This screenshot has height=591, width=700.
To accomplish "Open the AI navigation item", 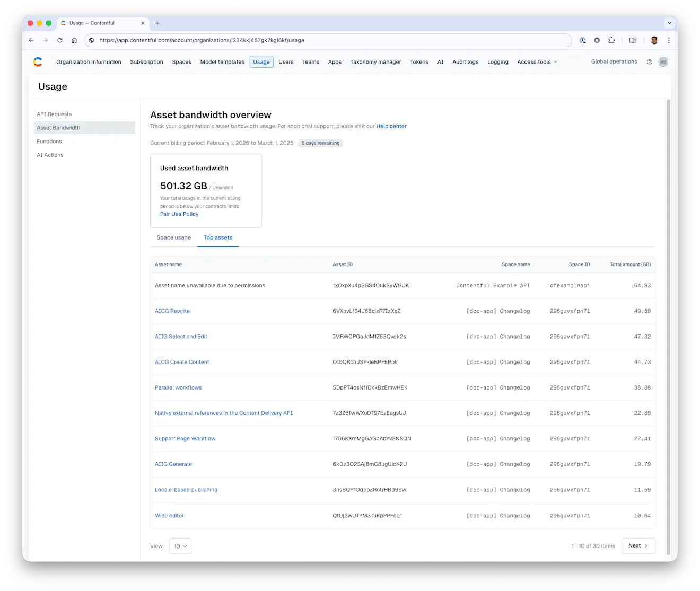I will click(440, 62).
